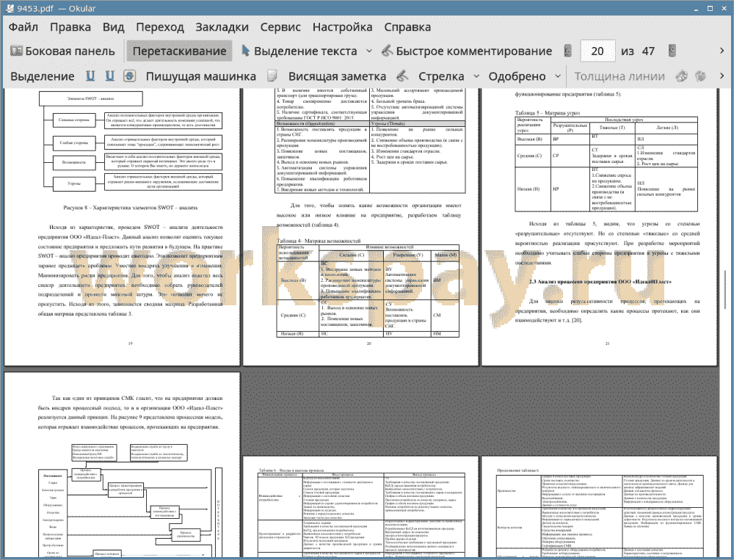Image resolution: width=734 pixels, height=560 pixels.
Task: Go to previous page arrow icon
Action: (x=568, y=51)
